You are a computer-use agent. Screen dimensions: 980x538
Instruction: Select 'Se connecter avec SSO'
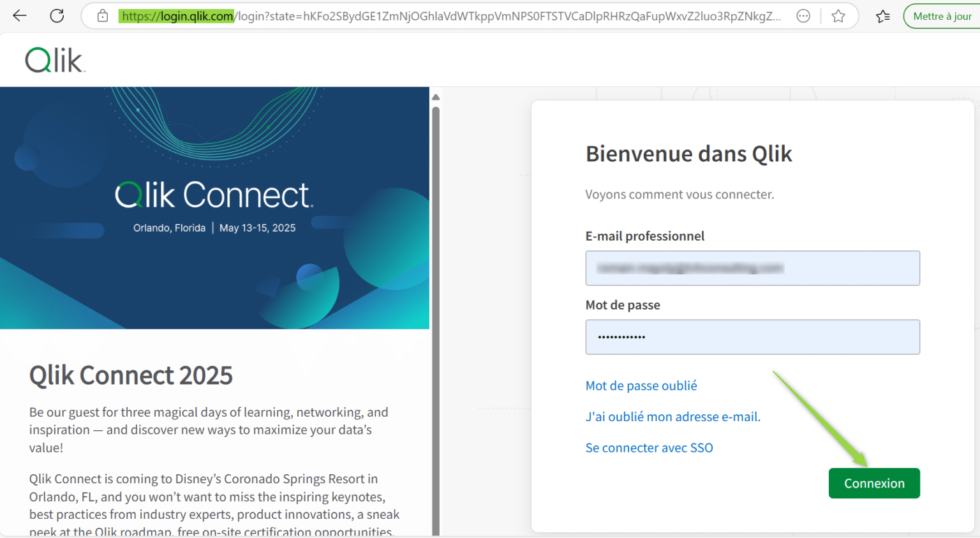pyautogui.click(x=649, y=447)
